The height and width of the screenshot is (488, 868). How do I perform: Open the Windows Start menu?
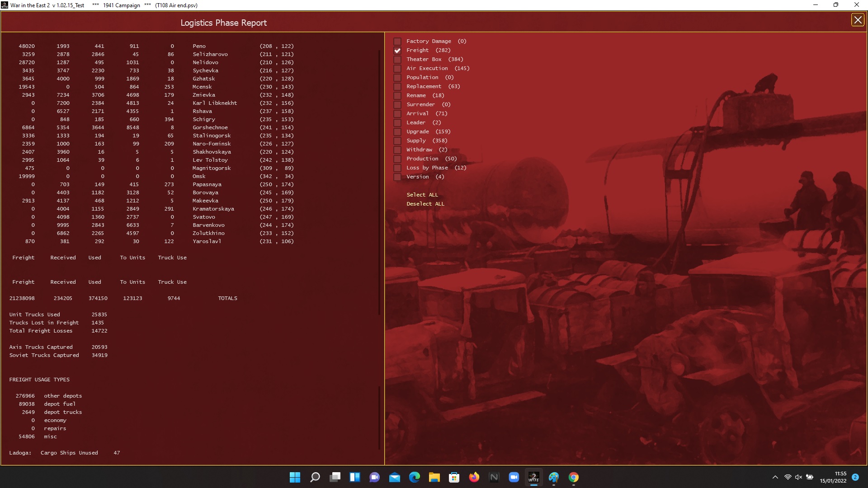tap(295, 477)
